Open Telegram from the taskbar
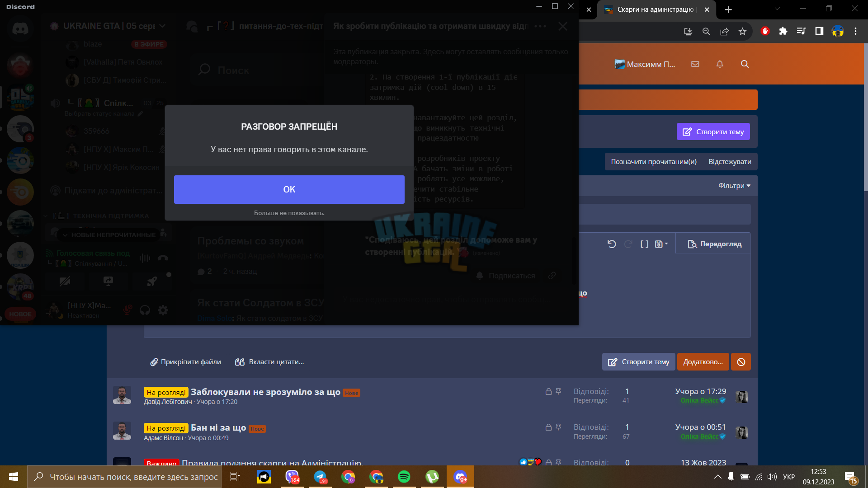Viewport: 868px width, 488px height. (320, 477)
